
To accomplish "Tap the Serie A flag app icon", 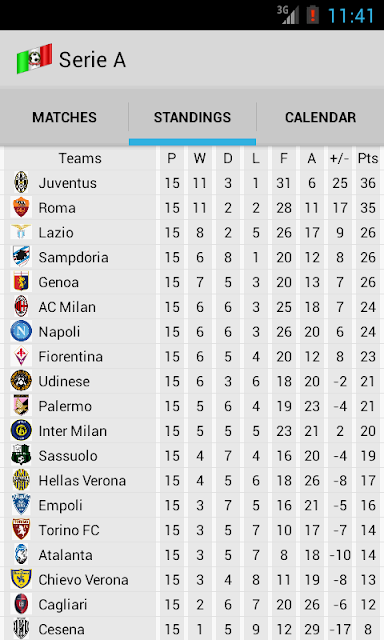I will point(34,59).
